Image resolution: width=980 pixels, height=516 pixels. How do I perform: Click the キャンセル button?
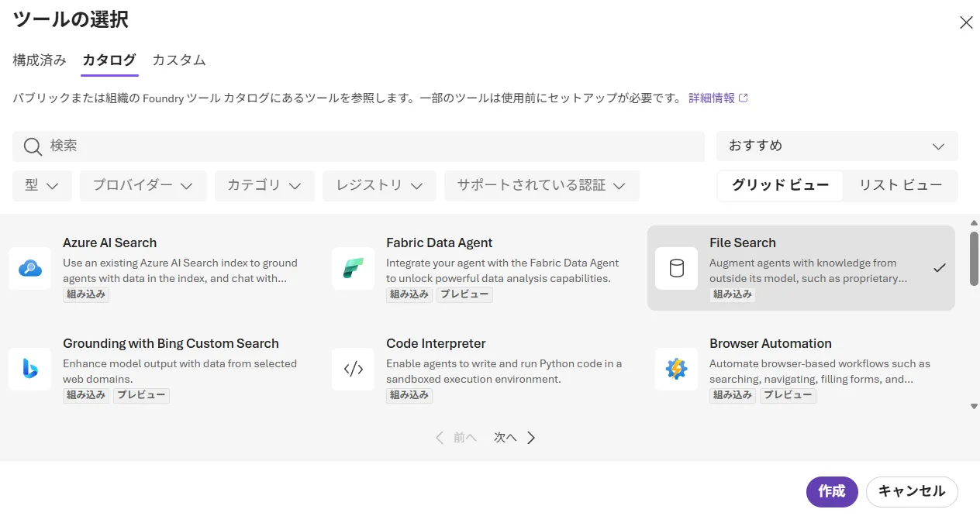click(x=912, y=492)
